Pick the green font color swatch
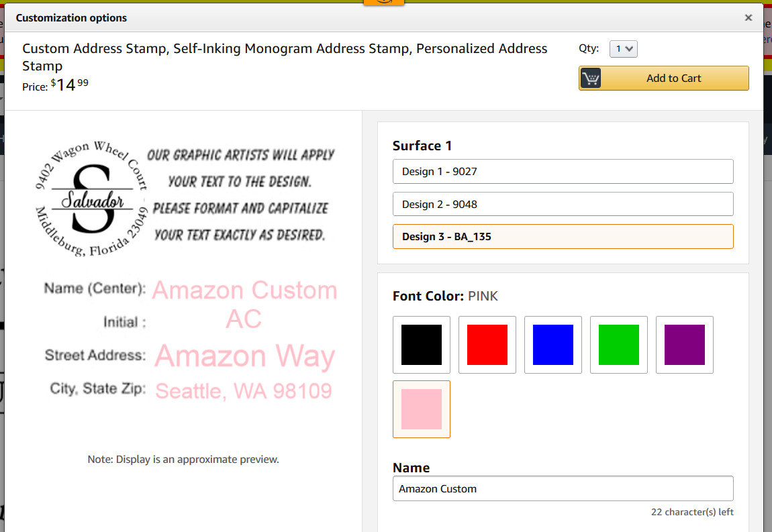The width and height of the screenshot is (772, 532). pyautogui.click(x=619, y=345)
